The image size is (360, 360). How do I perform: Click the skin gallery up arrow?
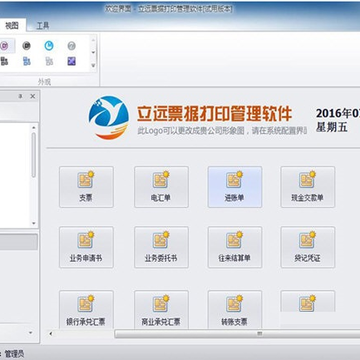[x=93, y=40]
